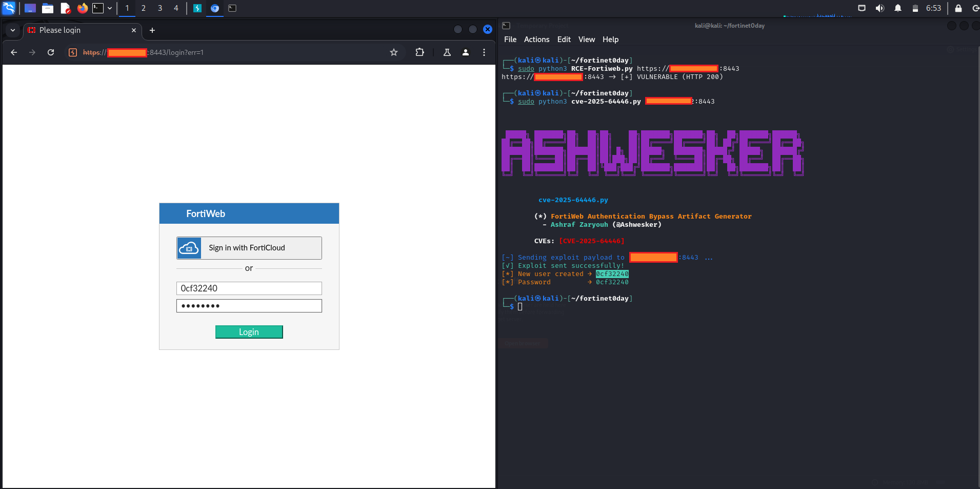The image size is (980, 489).
Task: Click the volume icon in the system tray
Action: 879,8
